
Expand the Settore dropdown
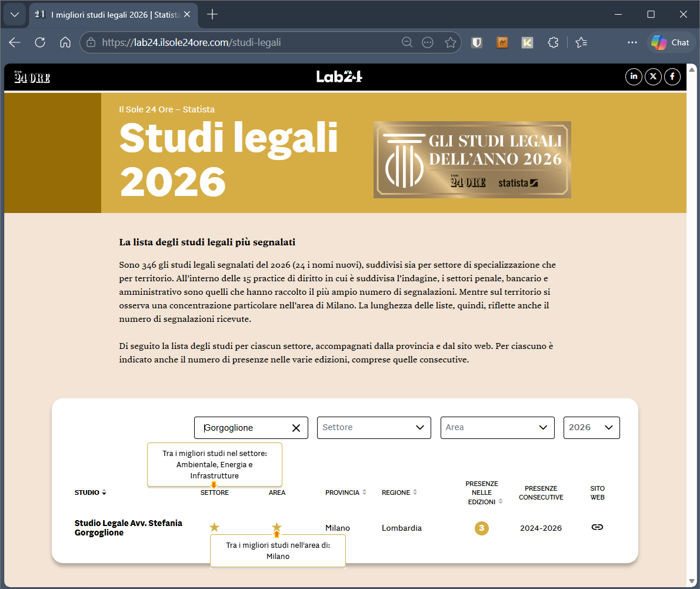(374, 428)
